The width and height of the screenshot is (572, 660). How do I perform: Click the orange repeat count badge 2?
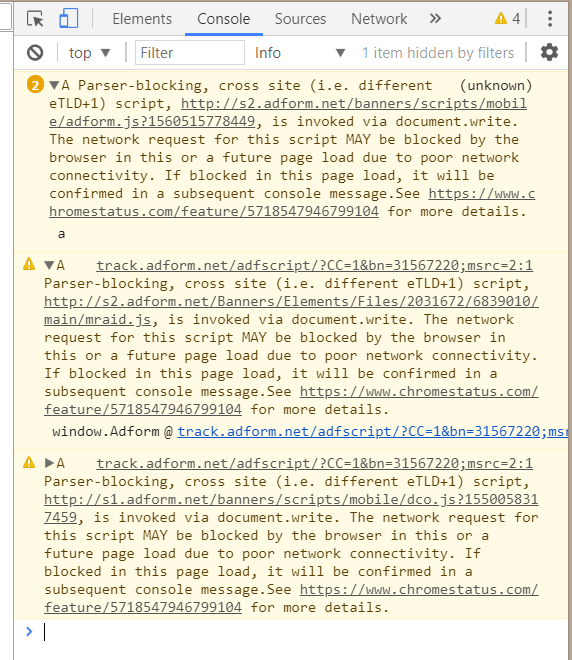35,85
